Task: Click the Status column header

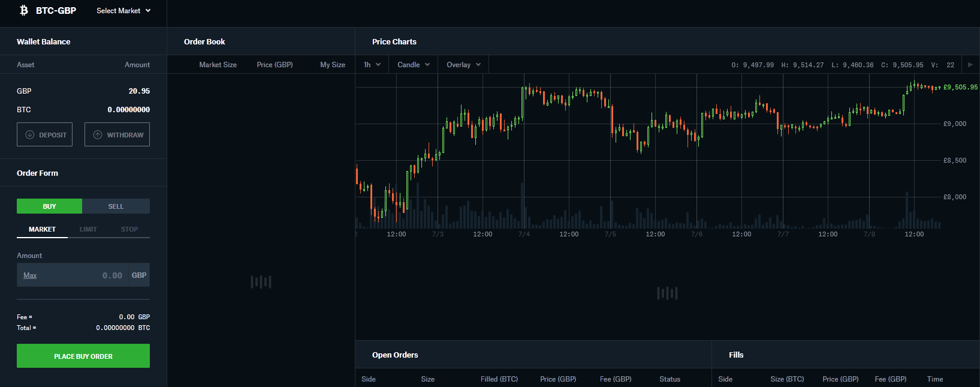Action: [670, 379]
